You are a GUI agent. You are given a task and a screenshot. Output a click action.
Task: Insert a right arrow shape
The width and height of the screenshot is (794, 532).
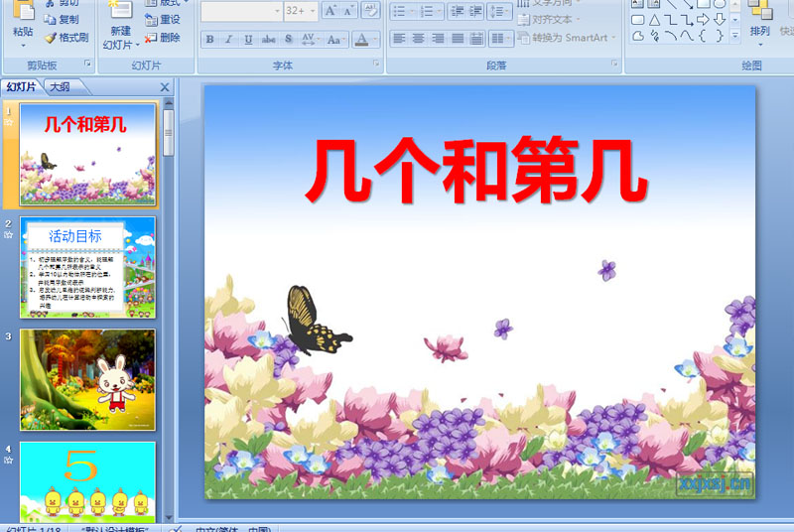[x=703, y=20]
